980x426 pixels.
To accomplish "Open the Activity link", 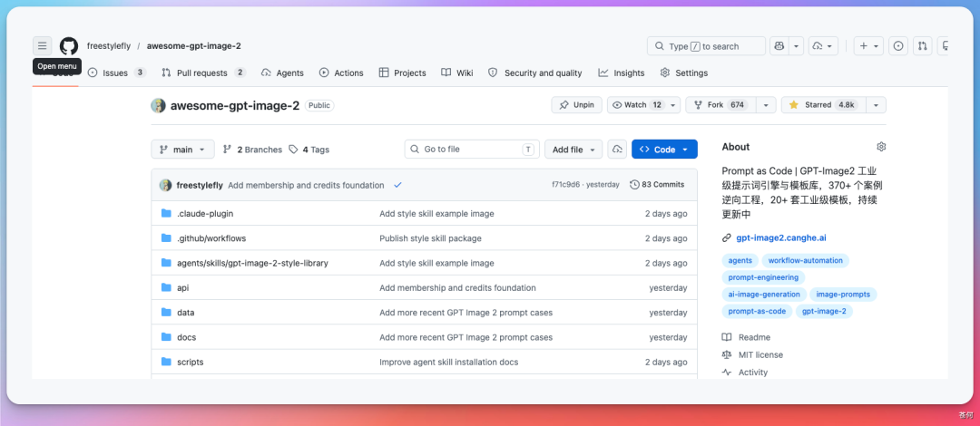I will pos(744,372).
